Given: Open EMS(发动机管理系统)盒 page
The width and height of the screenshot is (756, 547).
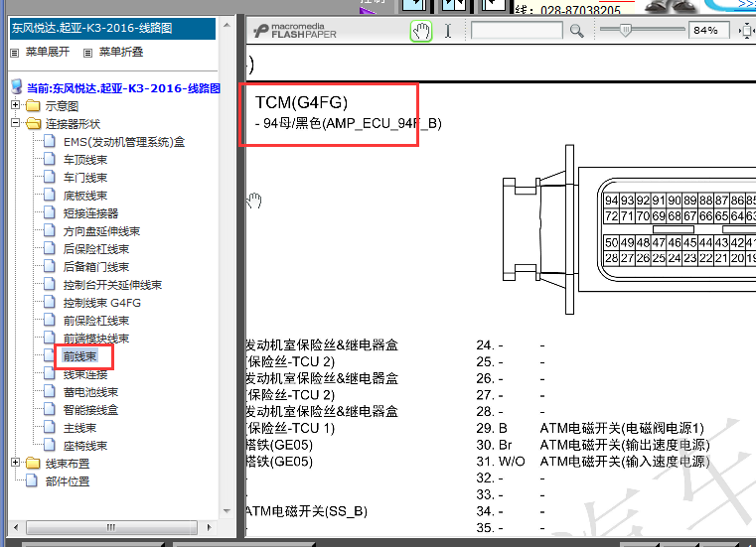Looking at the screenshot, I should tap(124, 142).
